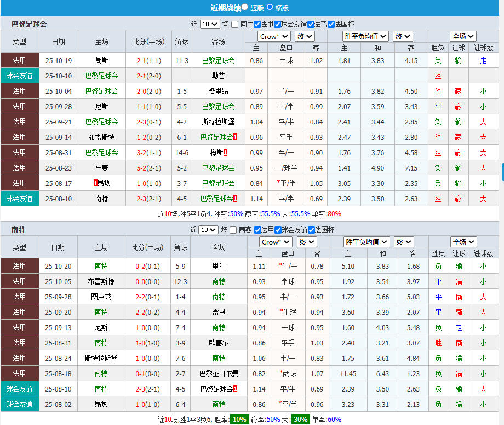504x425 pixels.
Task: Open the 朗斯 team link
Action: (101, 60)
